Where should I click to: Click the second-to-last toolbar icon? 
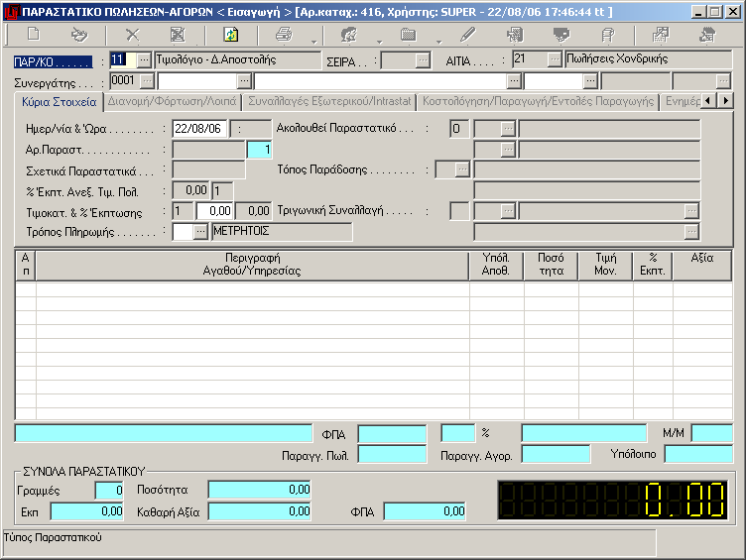coord(661,35)
